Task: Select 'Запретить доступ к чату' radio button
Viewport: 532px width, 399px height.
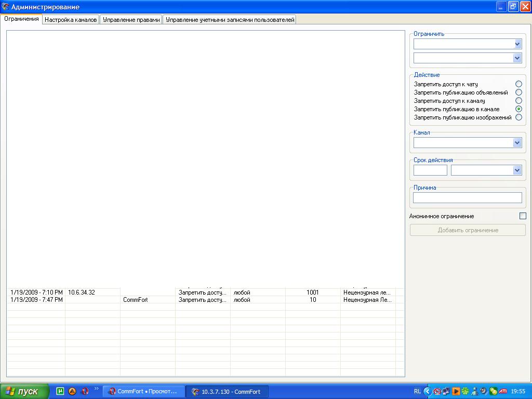Action: 518,84
